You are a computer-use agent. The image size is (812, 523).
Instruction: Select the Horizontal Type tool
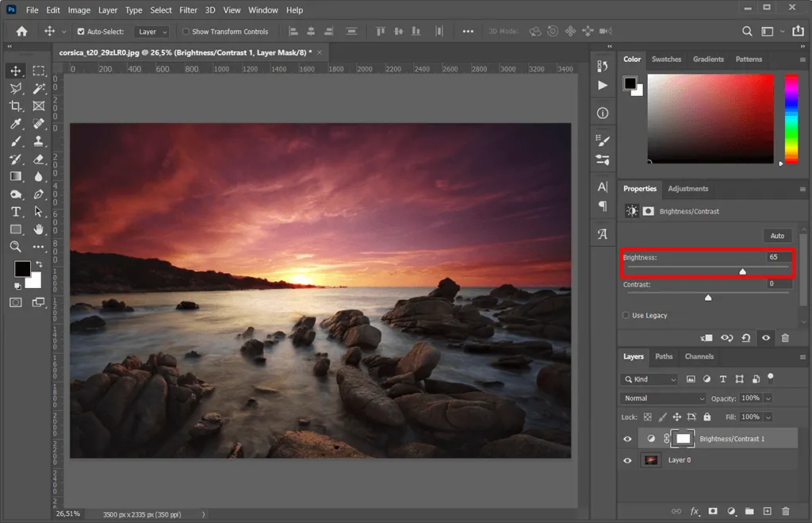tap(16, 212)
